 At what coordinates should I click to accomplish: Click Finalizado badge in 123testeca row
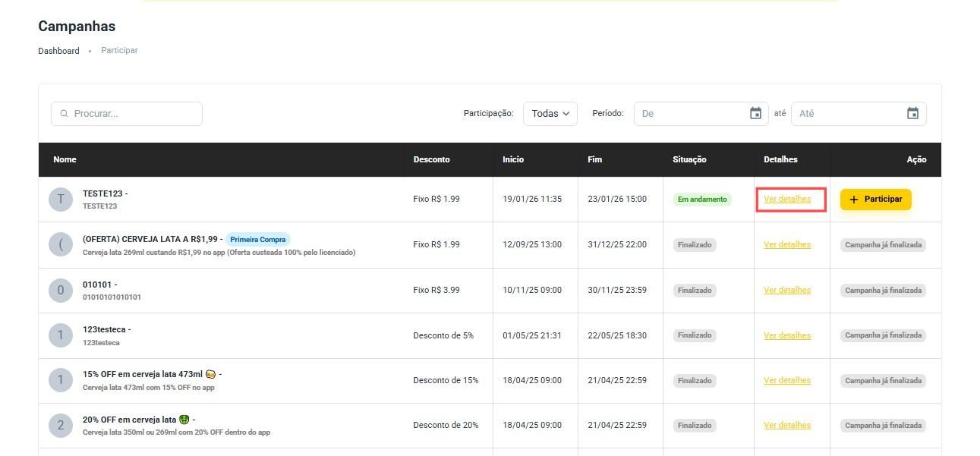pyautogui.click(x=695, y=335)
